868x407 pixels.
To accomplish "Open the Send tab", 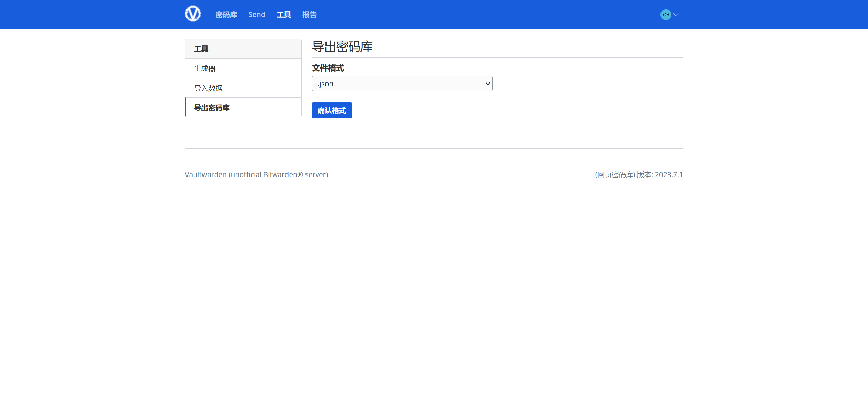I will pyautogui.click(x=257, y=14).
